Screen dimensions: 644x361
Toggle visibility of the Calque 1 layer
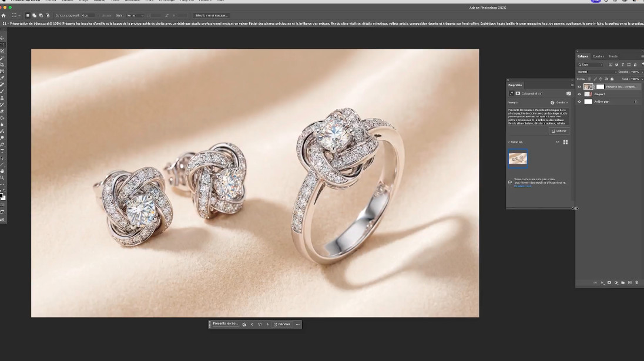point(579,94)
